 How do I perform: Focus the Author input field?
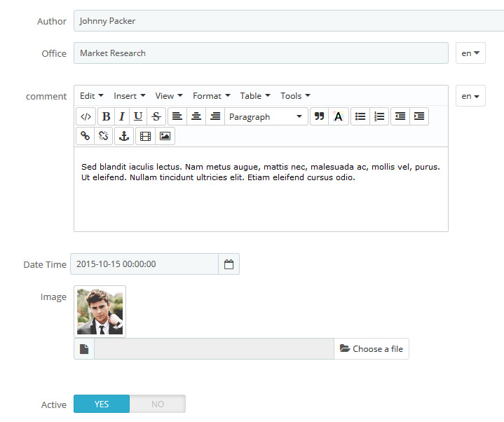click(x=289, y=21)
